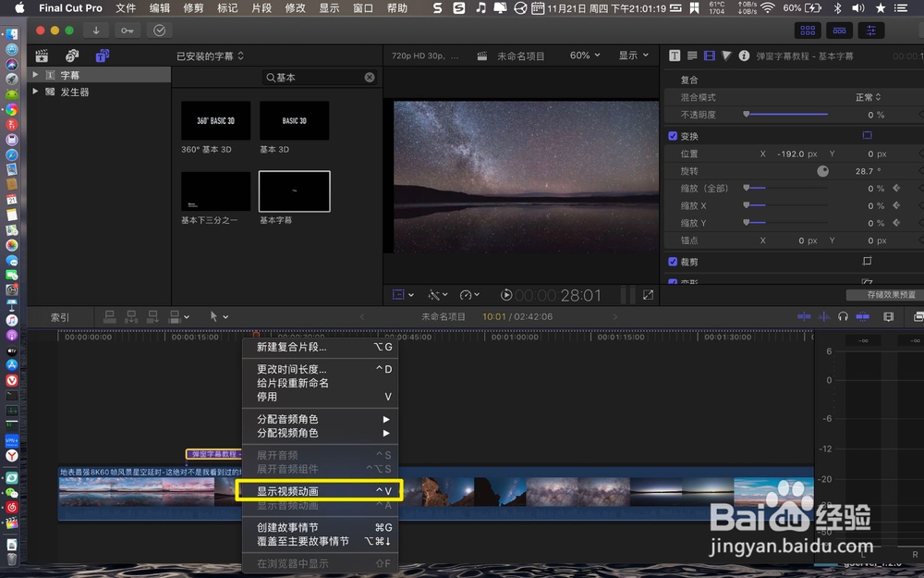Toggle the inspector panel sliders button
This screenshot has width=924, height=578.
(871, 31)
